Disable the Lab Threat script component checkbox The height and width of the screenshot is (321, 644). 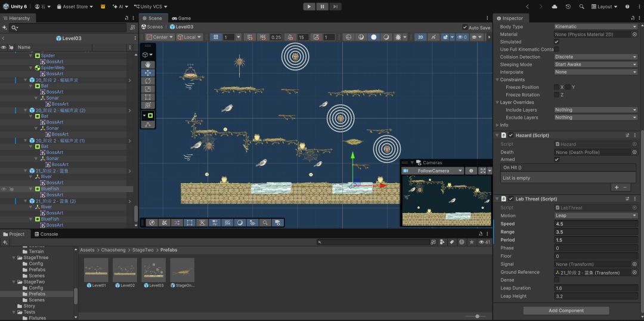511,199
